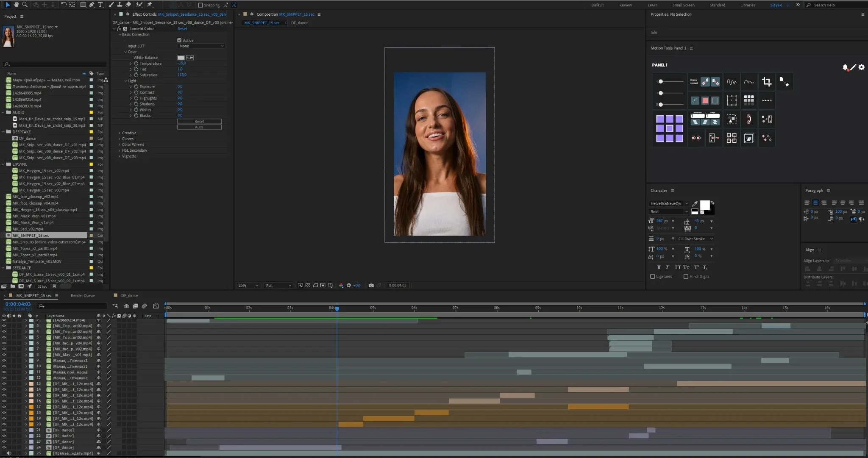Screen dimensions: 868x458
Task: Hide layer 21 DF_dance with eye icon
Action: (4, 430)
